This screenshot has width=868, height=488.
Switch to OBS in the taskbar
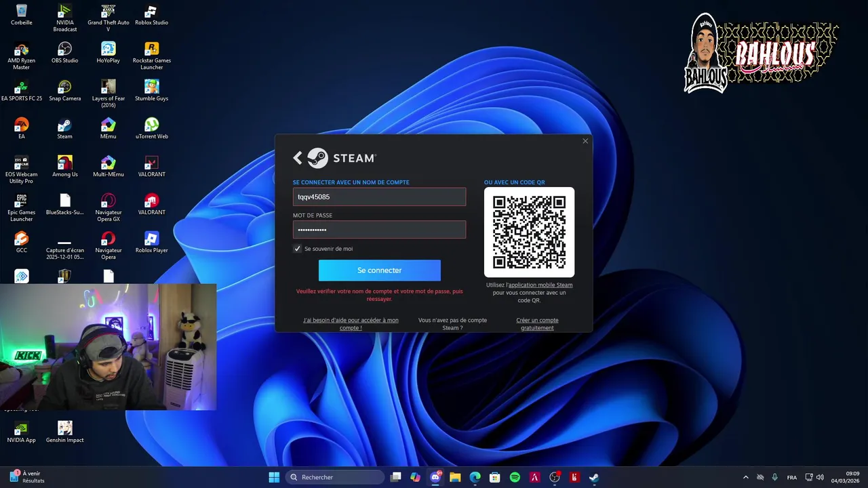pos(555,477)
